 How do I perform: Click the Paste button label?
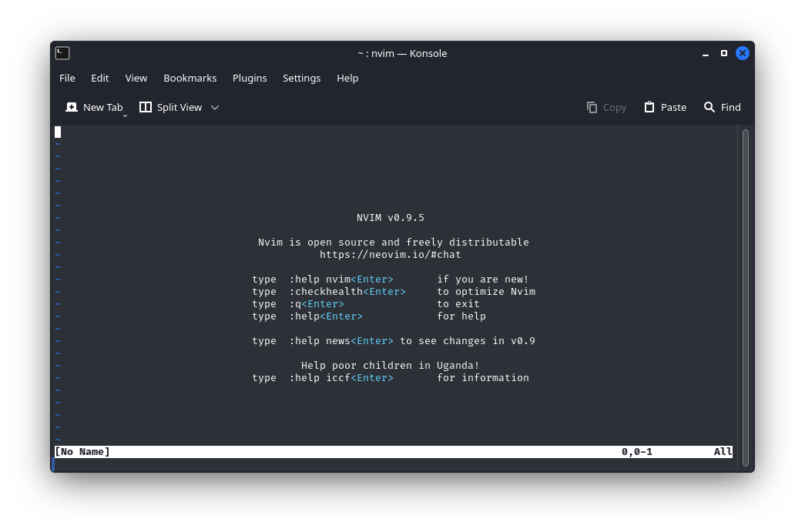(x=673, y=107)
